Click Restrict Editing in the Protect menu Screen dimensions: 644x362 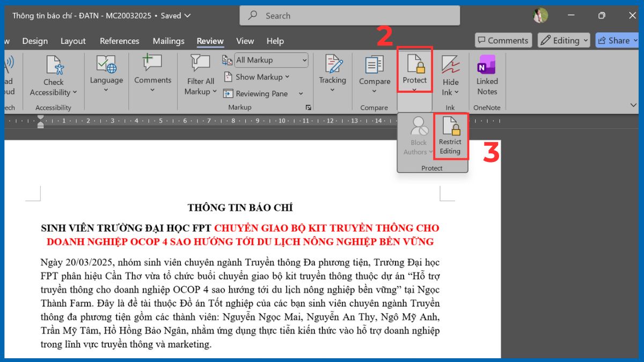tap(450, 137)
